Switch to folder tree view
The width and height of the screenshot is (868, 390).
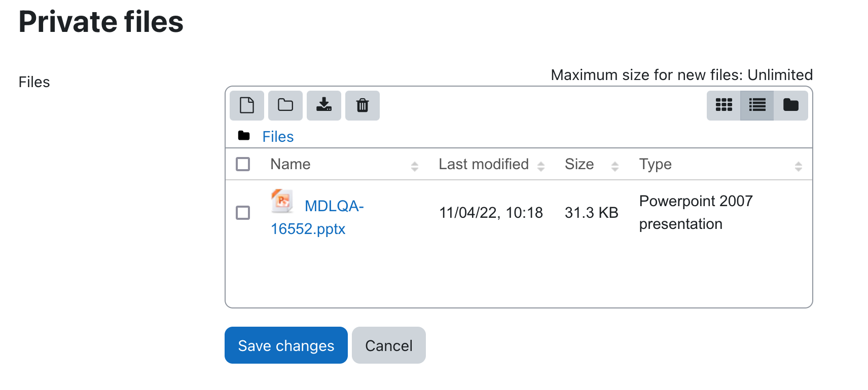pyautogui.click(x=791, y=105)
